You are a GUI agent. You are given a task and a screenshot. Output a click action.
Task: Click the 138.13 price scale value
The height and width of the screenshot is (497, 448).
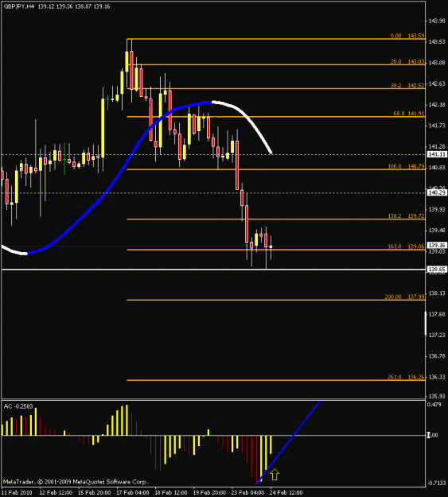[x=437, y=293]
